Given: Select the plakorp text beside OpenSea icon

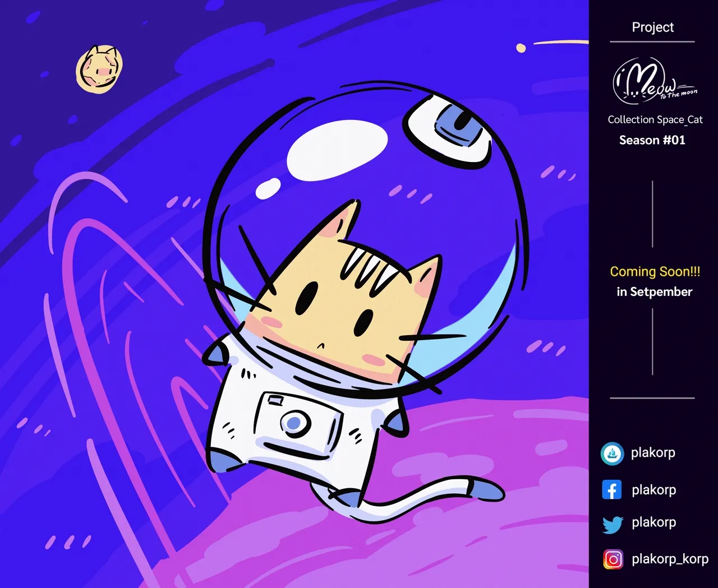Looking at the screenshot, I should point(653,453).
